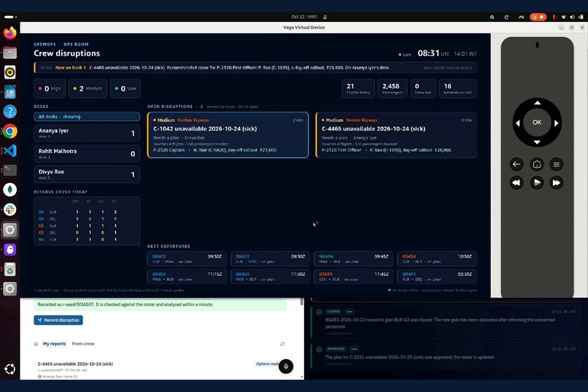Click the Live status indicator
The width and height of the screenshot is (588, 392).
(x=405, y=55)
